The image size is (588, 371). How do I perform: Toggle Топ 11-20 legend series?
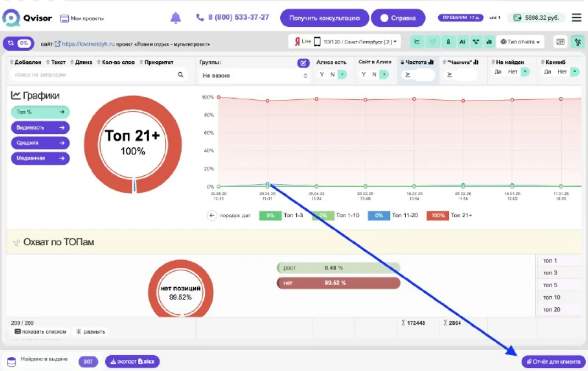(x=393, y=215)
